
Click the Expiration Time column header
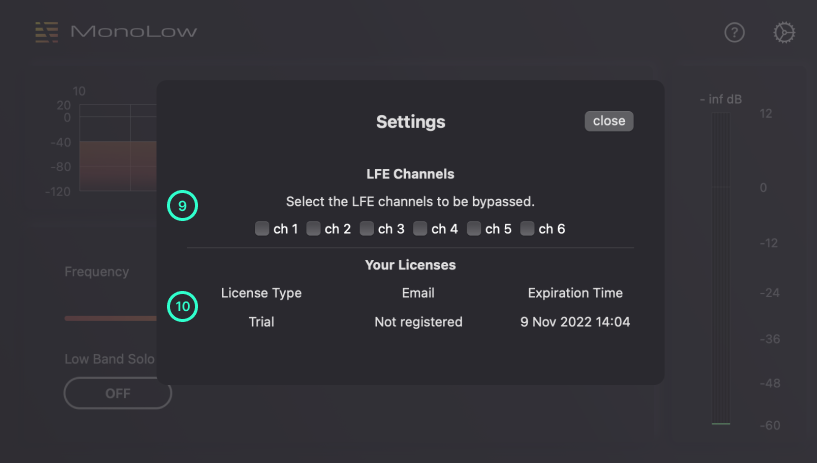[575, 293]
